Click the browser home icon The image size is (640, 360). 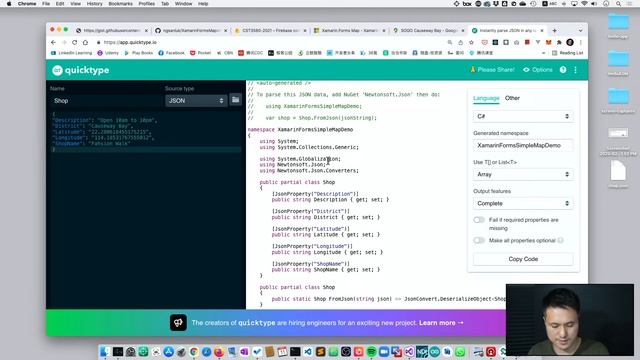[x=85, y=42]
